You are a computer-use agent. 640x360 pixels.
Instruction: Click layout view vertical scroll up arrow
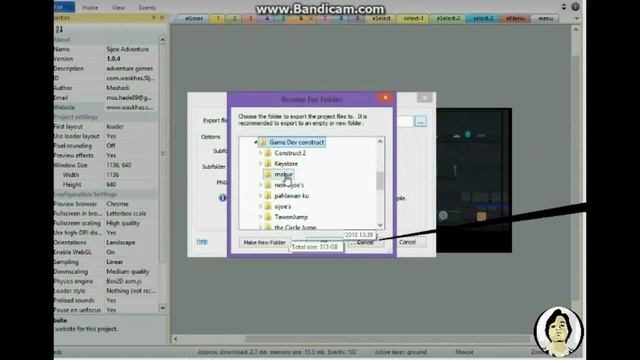point(576,30)
